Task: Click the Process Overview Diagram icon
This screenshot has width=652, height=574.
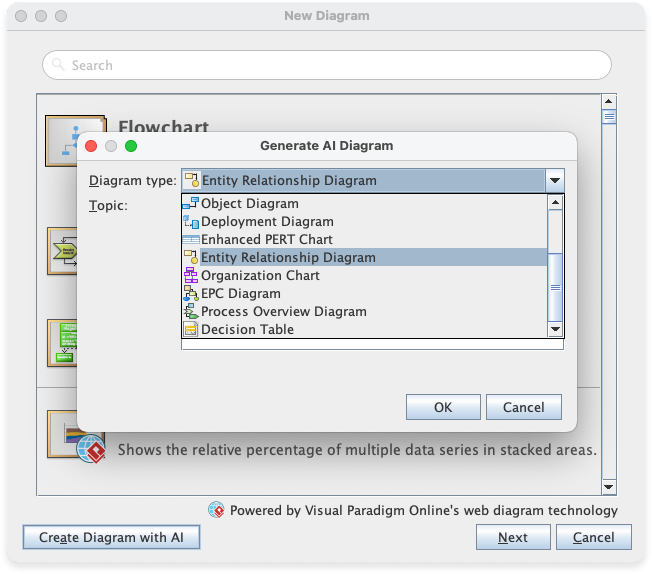Action: pos(190,312)
